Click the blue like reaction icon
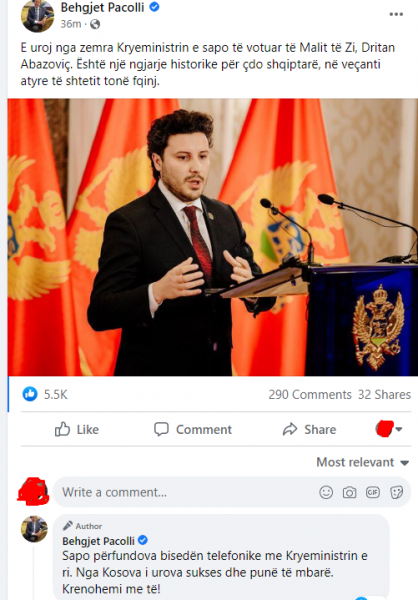418x600 pixels. tap(30, 394)
